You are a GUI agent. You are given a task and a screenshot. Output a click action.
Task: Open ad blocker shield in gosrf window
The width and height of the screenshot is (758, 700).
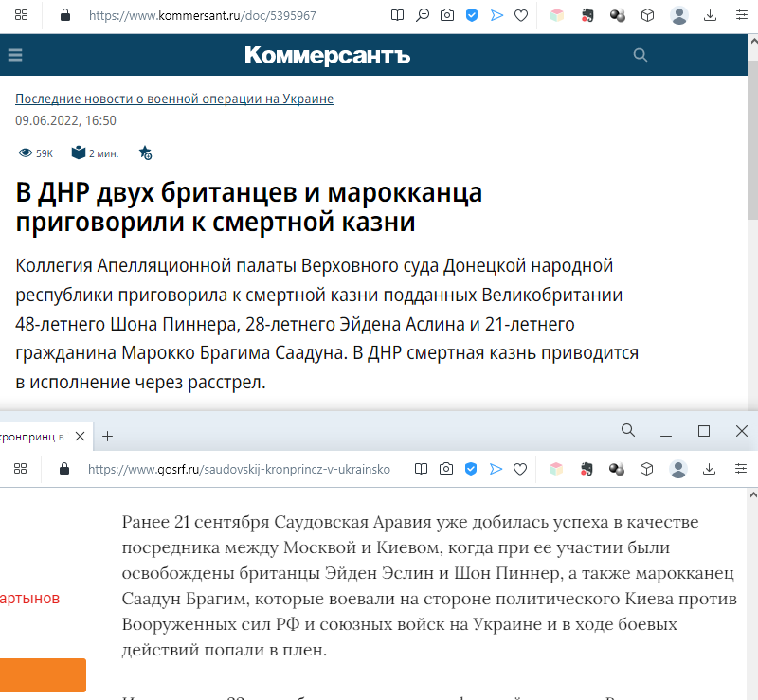pyautogui.click(x=471, y=469)
